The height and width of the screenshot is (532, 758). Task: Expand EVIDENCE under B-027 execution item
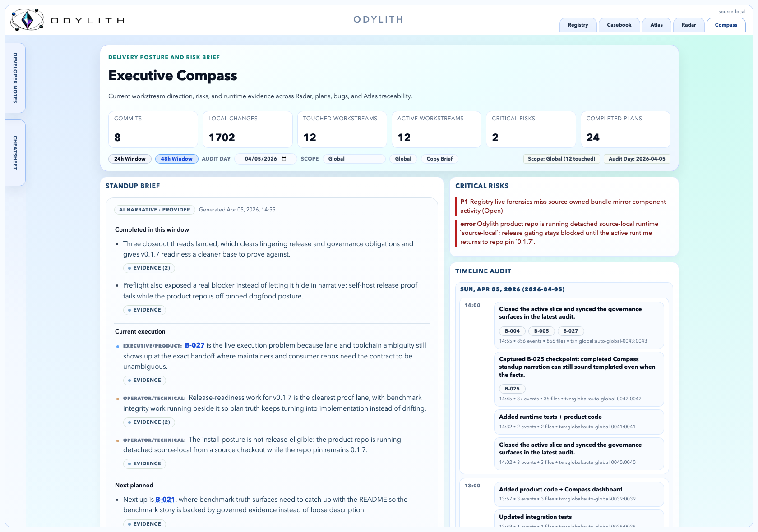pos(144,380)
